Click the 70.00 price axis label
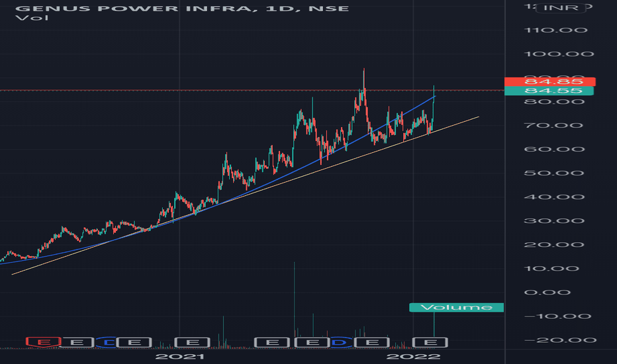 coord(553,126)
